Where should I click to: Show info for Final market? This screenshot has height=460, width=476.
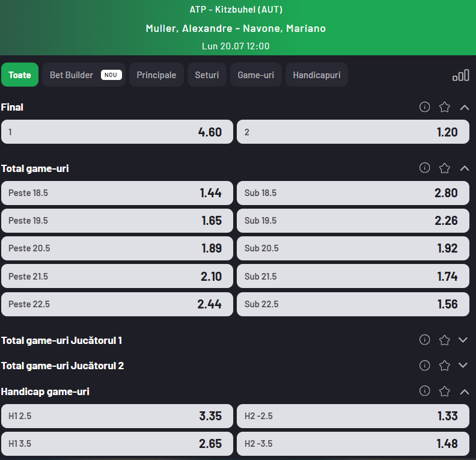[x=424, y=107]
